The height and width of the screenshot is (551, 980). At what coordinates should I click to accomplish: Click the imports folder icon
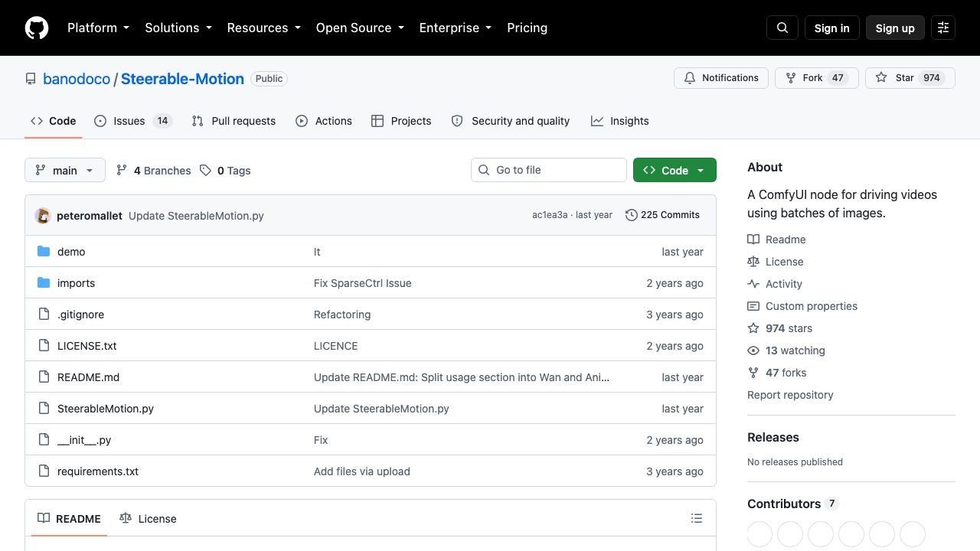44,283
